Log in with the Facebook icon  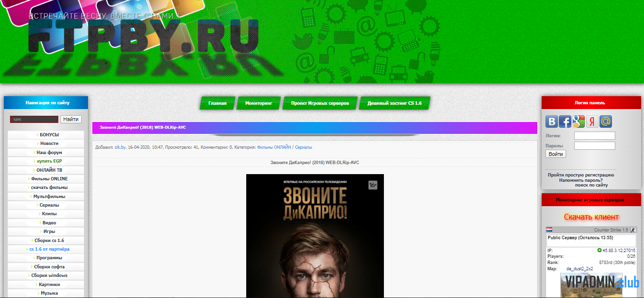pos(565,121)
